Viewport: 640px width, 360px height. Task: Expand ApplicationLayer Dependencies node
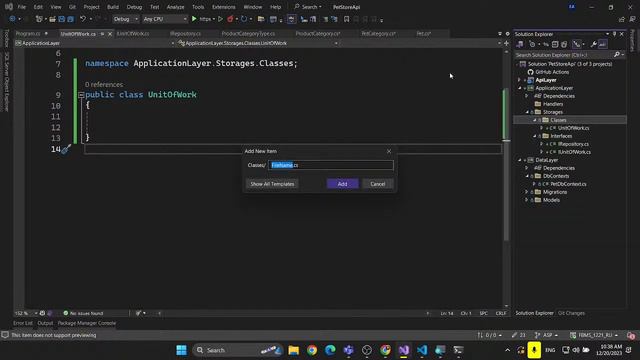coord(527,96)
